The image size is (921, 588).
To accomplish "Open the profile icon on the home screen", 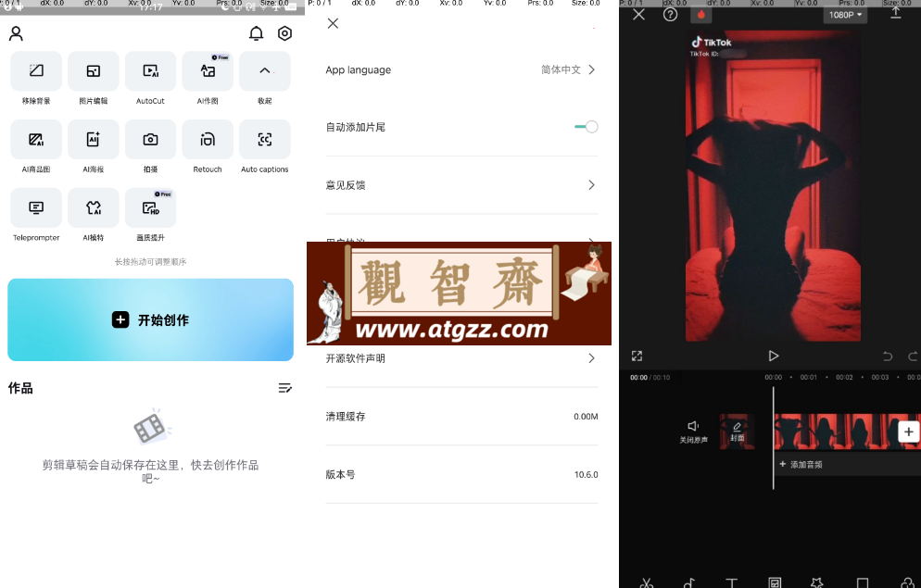I will [x=16, y=33].
